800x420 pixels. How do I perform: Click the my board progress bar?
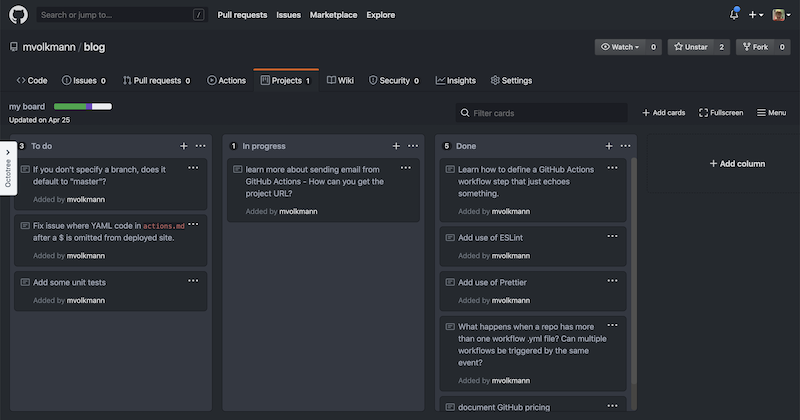[83, 106]
